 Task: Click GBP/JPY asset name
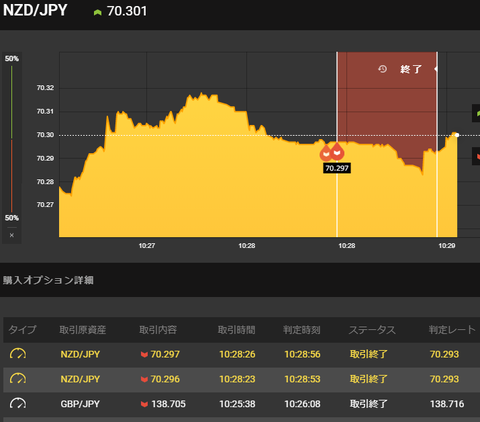80,404
